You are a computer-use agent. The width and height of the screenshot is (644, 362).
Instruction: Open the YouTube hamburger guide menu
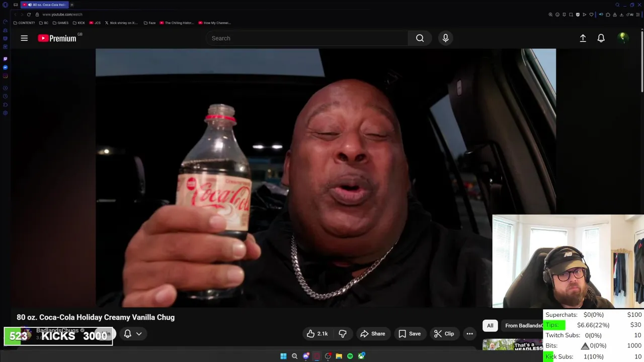[x=24, y=38]
